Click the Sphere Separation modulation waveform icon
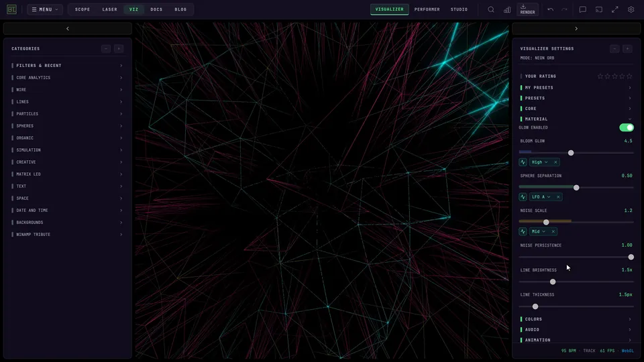This screenshot has height=362, width=644. point(523,197)
